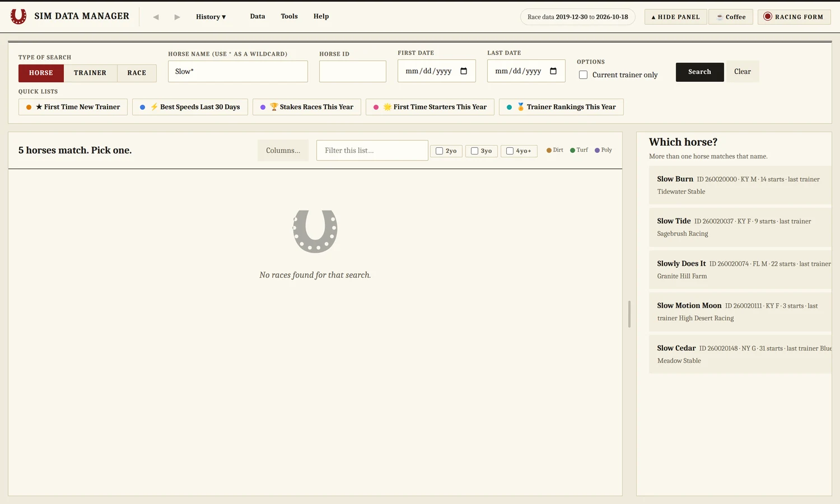The height and width of the screenshot is (504, 840).
Task: Select TRAINER search type
Action: (x=90, y=73)
